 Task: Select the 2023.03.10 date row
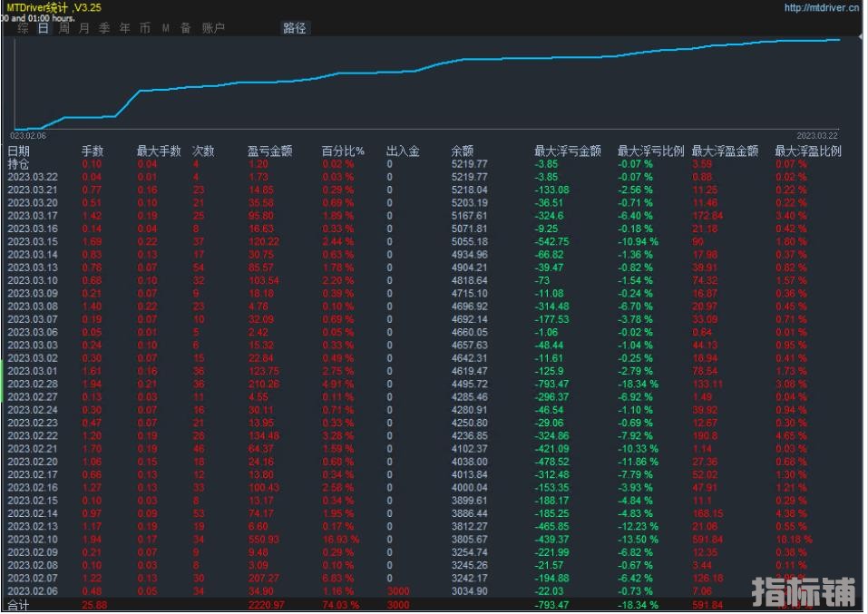pos(33,281)
